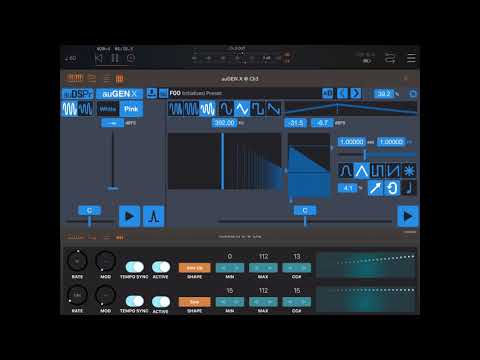
Task: Select the first dense oscillator waveform
Action: [175, 109]
